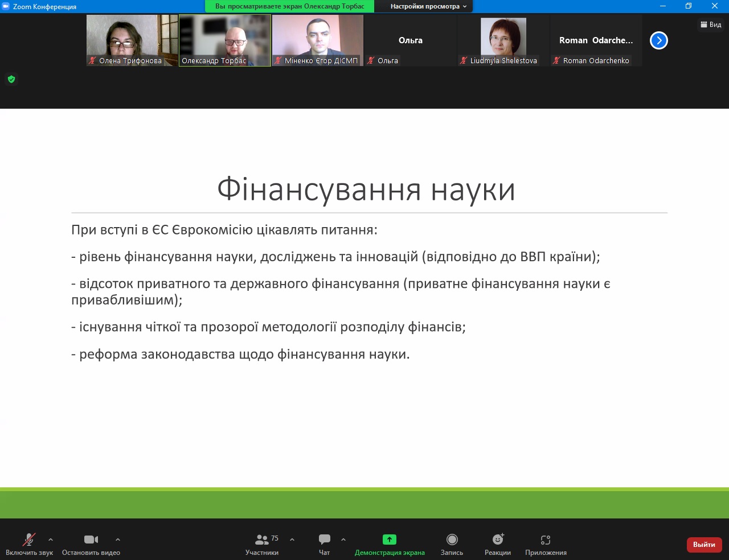
Task: Select Liudmyla Shelestova participant tile
Action: tap(503, 40)
